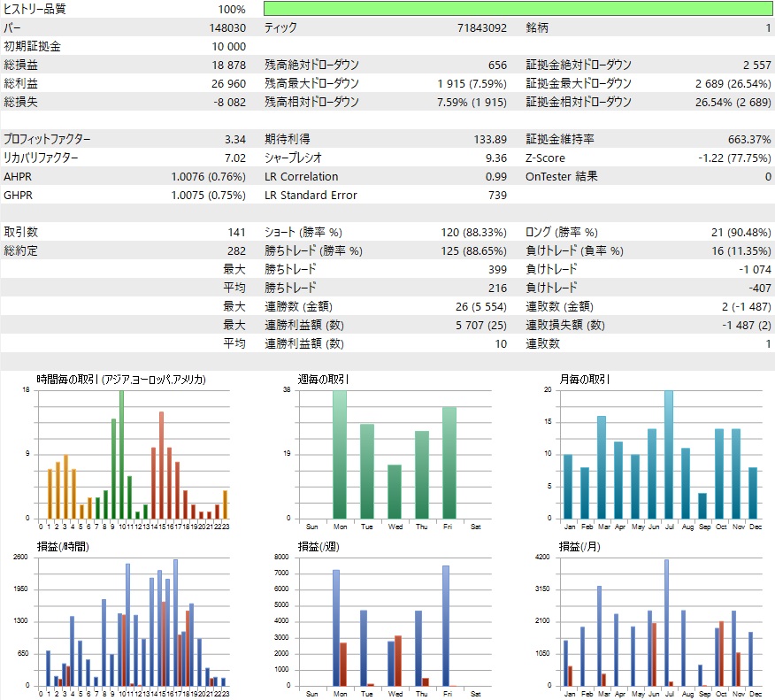The width and height of the screenshot is (775, 700).
Task: Click the ティック value 71843092
Action: pos(482,28)
